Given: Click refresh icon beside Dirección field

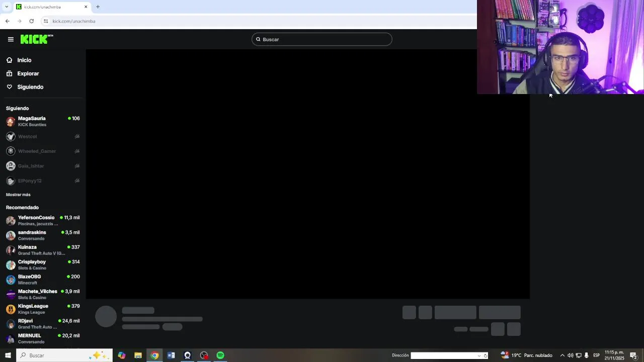Looking at the screenshot, I should [486, 355].
